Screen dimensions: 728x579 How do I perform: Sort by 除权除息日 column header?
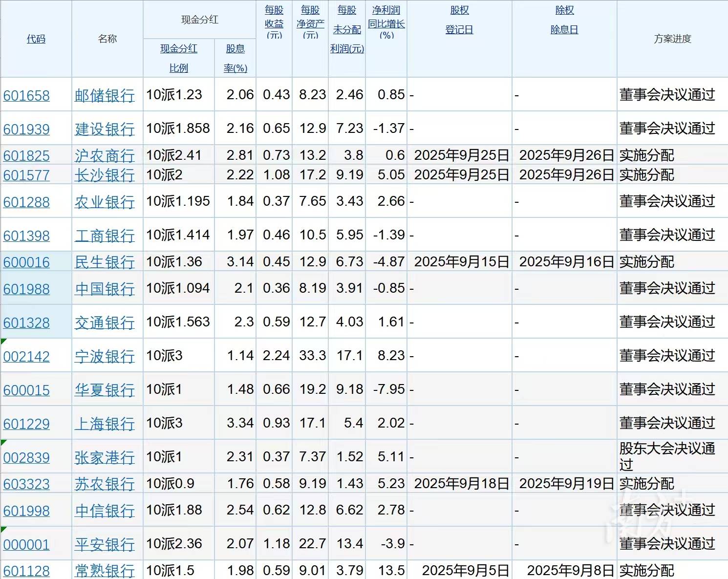tap(564, 20)
